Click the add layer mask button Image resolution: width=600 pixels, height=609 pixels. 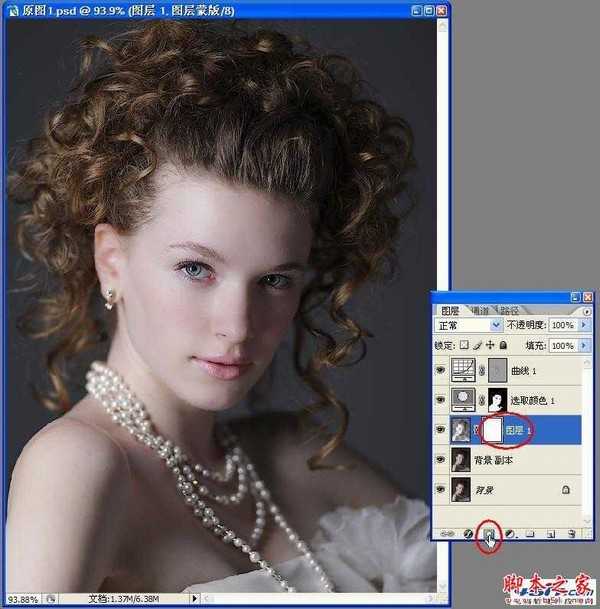pyautogui.click(x=489, y=534)
